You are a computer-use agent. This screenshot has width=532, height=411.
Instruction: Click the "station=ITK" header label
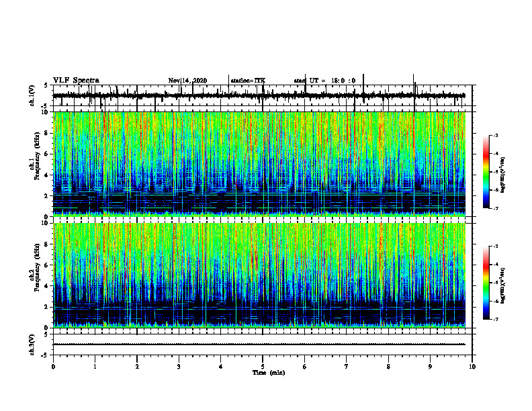click(x=248, y=81)
